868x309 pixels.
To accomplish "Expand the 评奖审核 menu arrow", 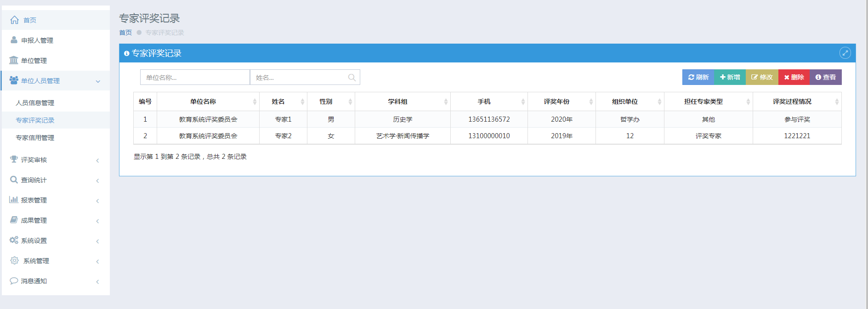I will click(97, 160).
